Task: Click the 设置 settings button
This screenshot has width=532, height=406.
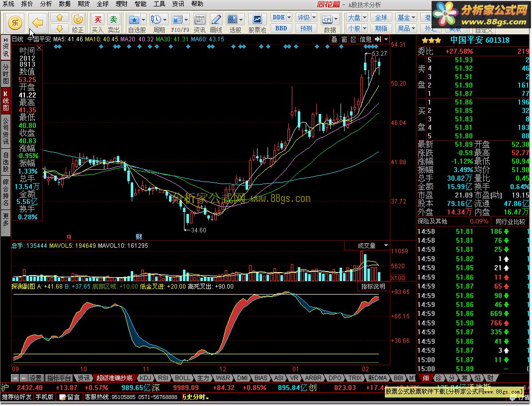Action: (x=35, y=378)
